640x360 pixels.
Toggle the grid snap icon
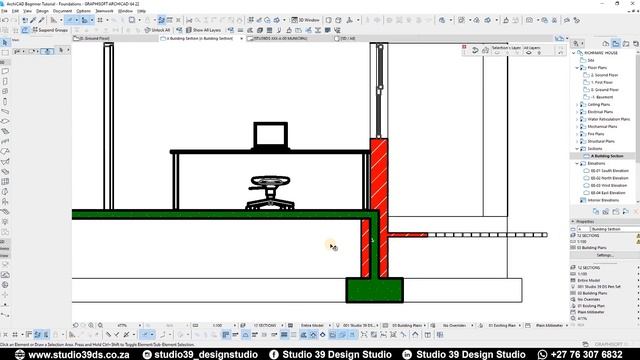click(100, 20)
